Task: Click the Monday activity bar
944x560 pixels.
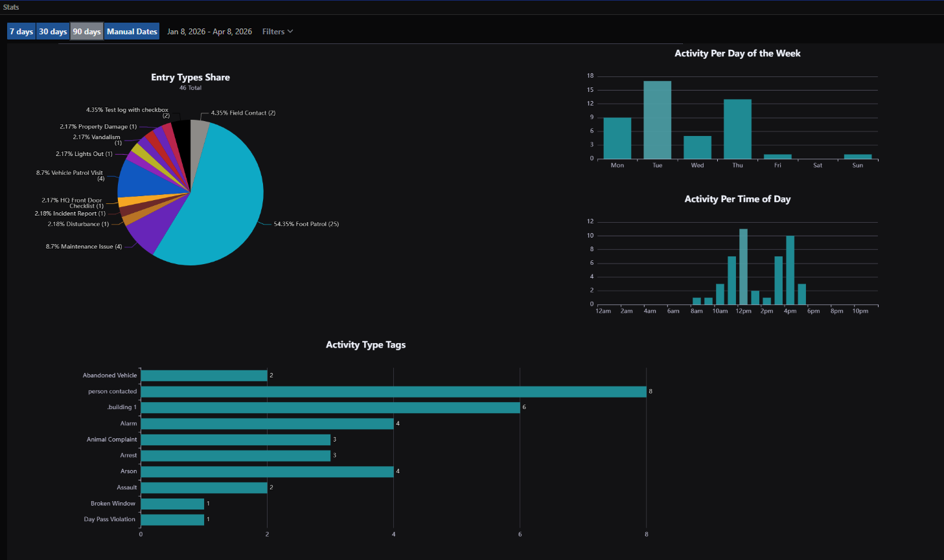Action: [x=617, y=138]
